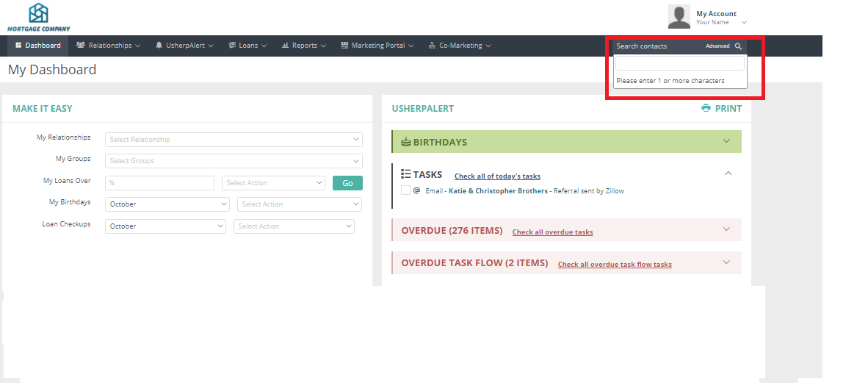Viewport: 868px width, 383px height.
Task: Open the My Relationships dropdown
Action: click(x=234, y=140)
